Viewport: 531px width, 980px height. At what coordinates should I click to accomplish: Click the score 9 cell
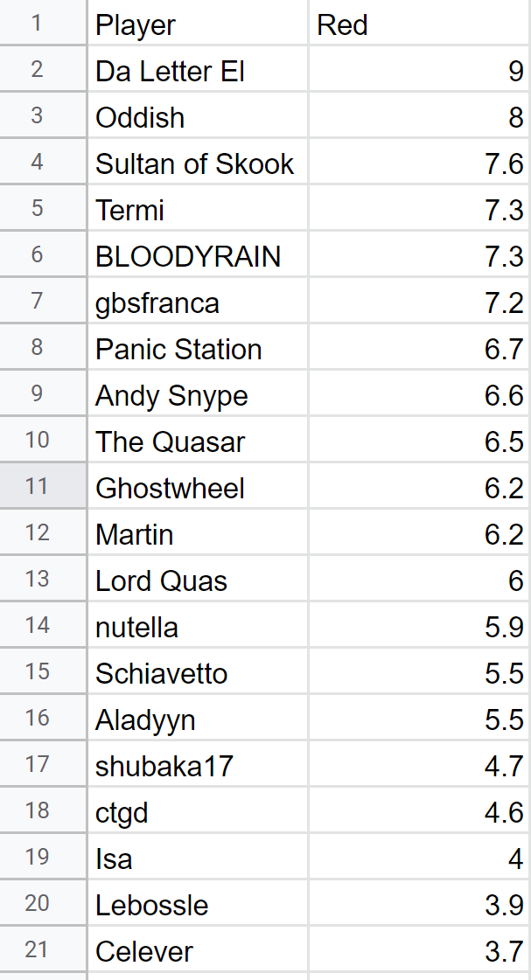[x=418, y=71]
